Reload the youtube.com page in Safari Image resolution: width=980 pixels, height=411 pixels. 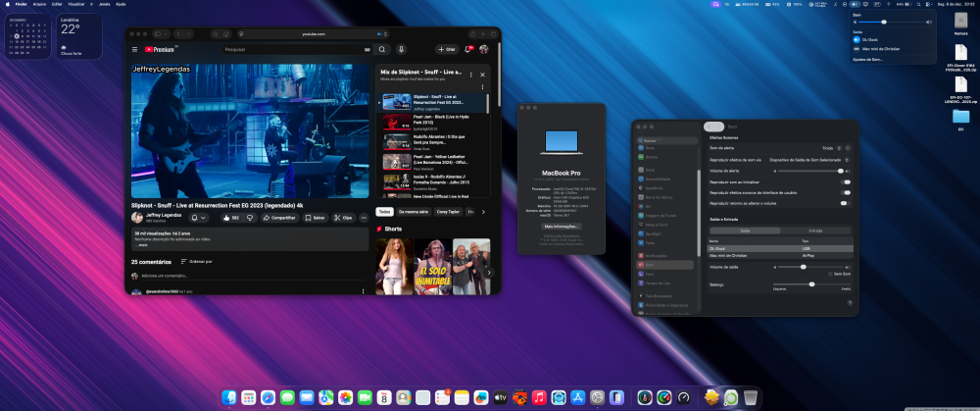(x=385, y=33)
